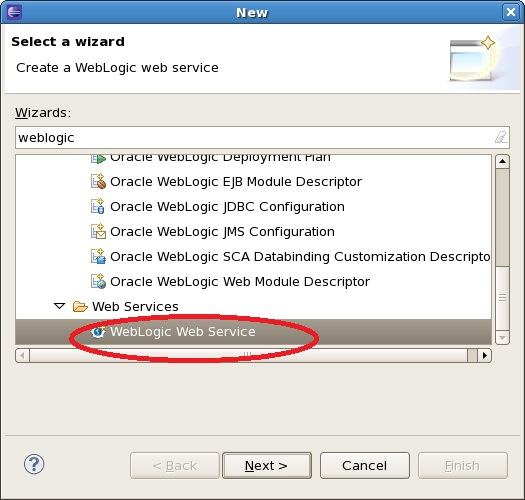Click the horizontal scrollbar right arrow

pos(484,355)
